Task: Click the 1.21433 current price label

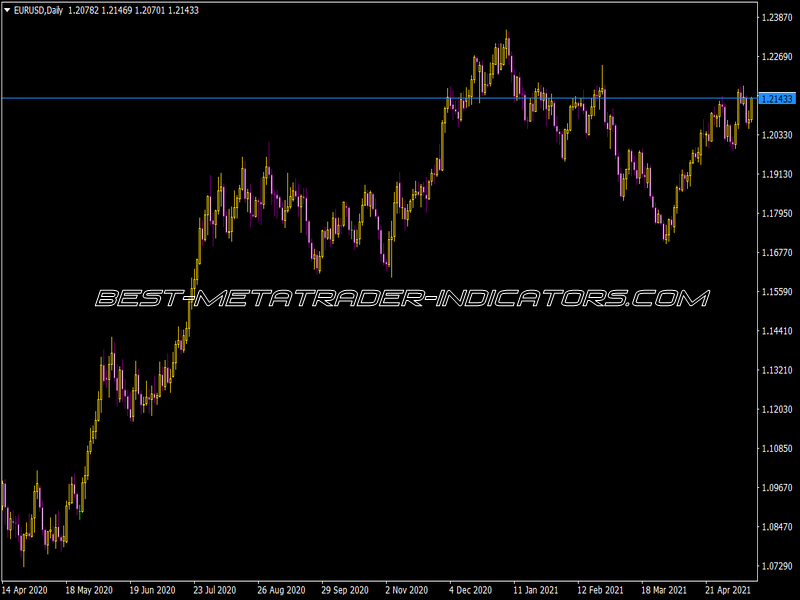Action: click(x=777, y=98)
